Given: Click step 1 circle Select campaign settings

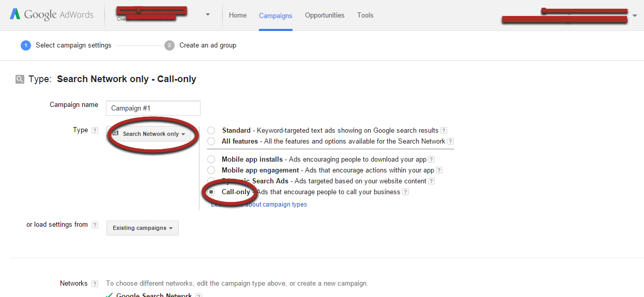Looking at the screenshot, I should tap(26, 45).
